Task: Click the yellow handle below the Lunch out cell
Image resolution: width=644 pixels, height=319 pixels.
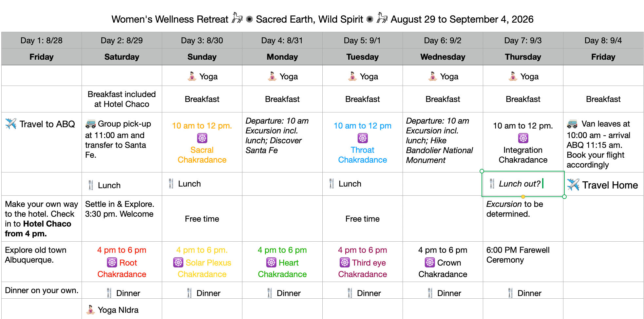Action: (523, 197)
